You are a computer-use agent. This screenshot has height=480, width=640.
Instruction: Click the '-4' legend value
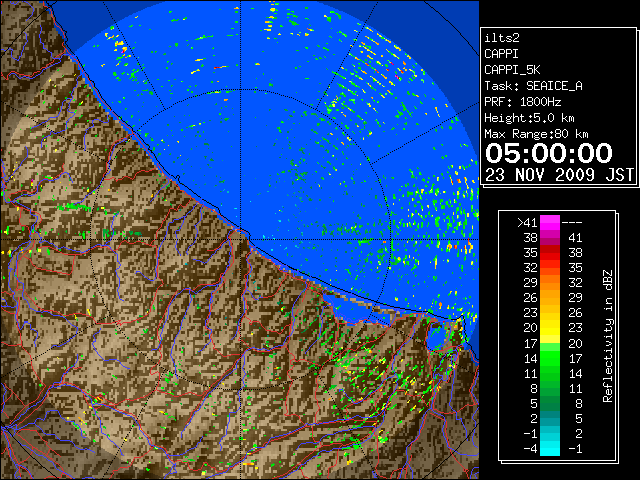pos(530,449)
